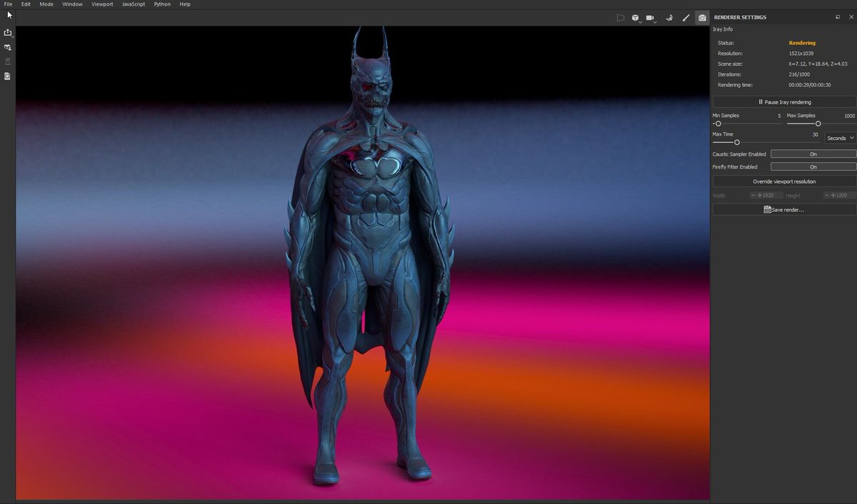The image size is (857, 504).
Task: Click the Iterations value 216/1000
Action: click(800, 74)
